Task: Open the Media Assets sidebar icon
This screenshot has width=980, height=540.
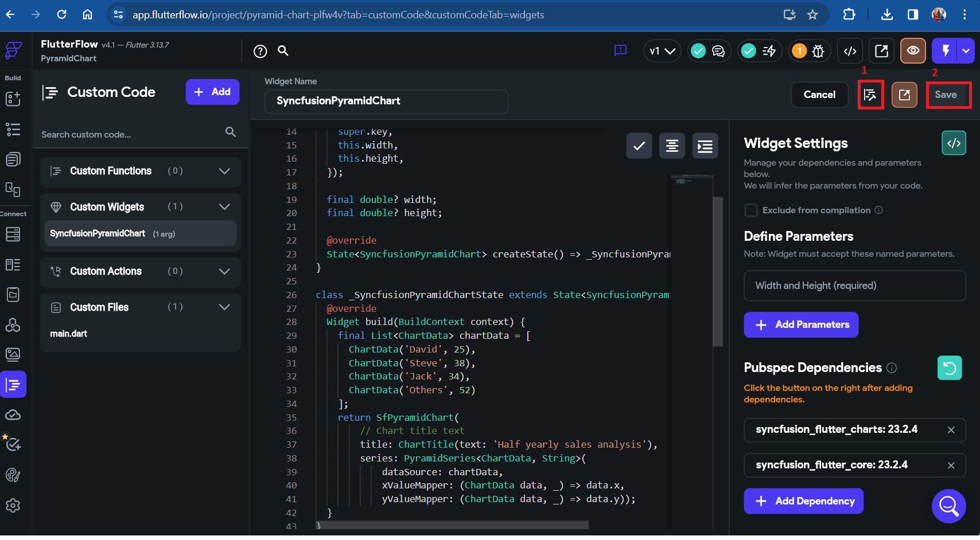Action: [13, 354]
